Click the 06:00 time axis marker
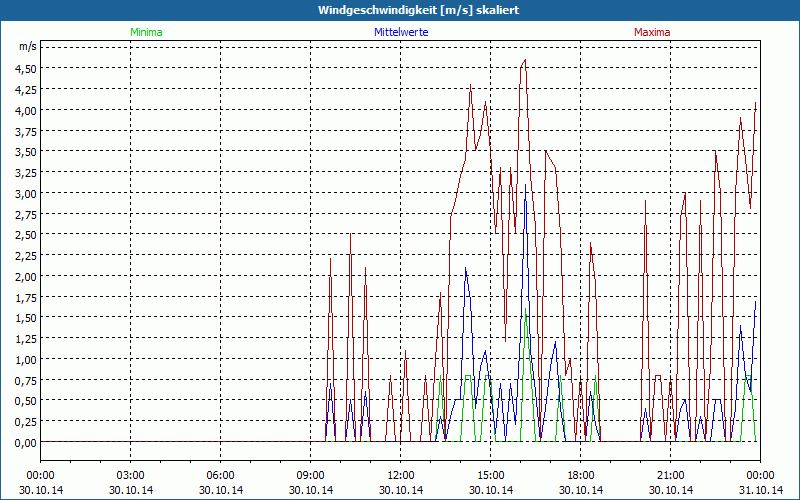 [221, 475]
